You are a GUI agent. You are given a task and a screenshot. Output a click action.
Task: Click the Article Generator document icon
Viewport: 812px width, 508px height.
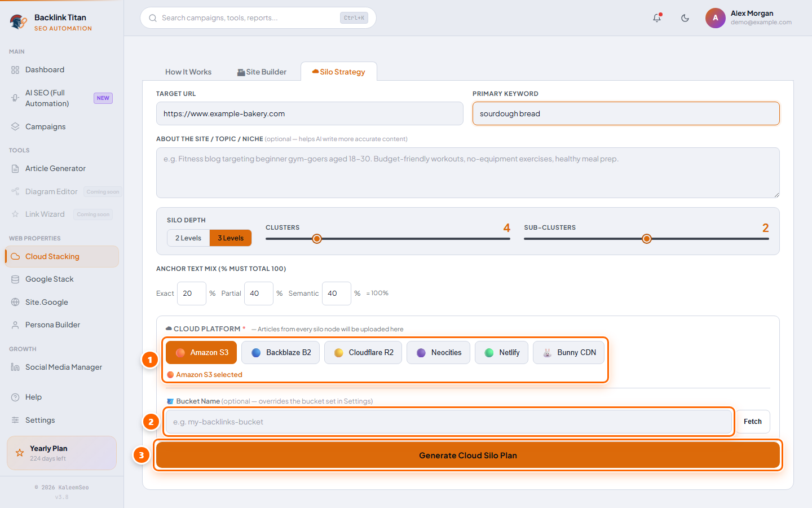tap(15, 169)
